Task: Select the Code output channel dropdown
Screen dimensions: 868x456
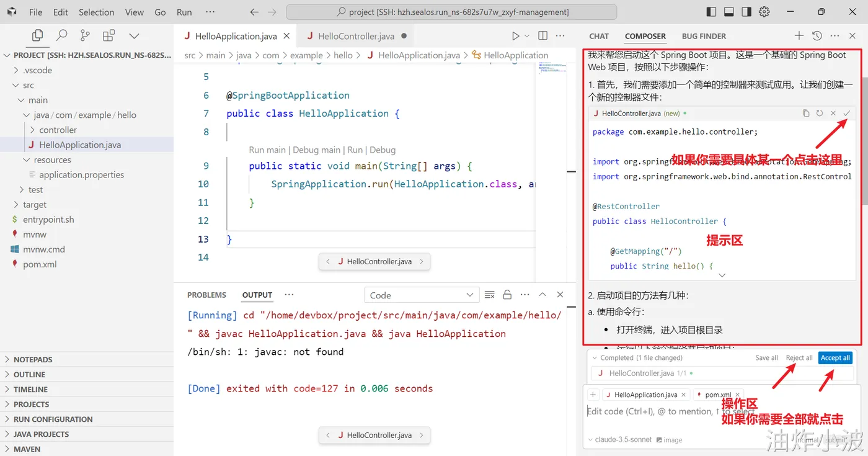Action: 421,295
